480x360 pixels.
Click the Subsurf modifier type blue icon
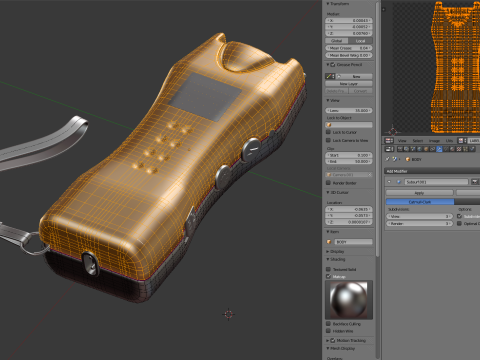point(399,182)
